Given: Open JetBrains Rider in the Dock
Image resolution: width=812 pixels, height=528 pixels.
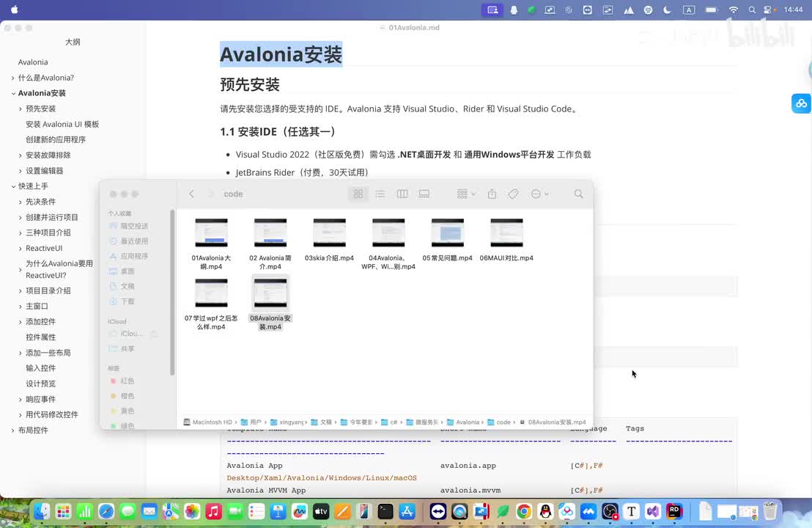Looking at the screenshot, I should (x=674, y=512).
